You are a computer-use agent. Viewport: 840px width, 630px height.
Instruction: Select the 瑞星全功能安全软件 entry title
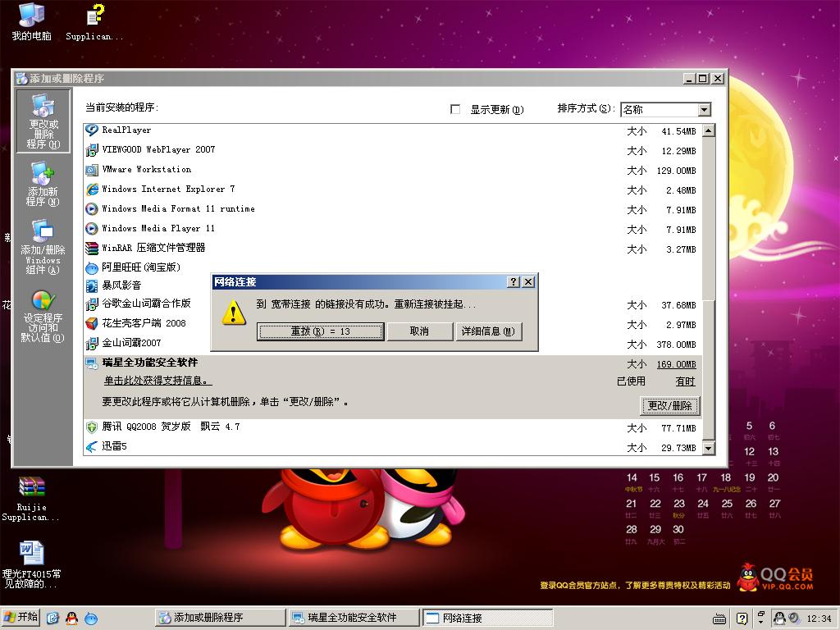150,363
